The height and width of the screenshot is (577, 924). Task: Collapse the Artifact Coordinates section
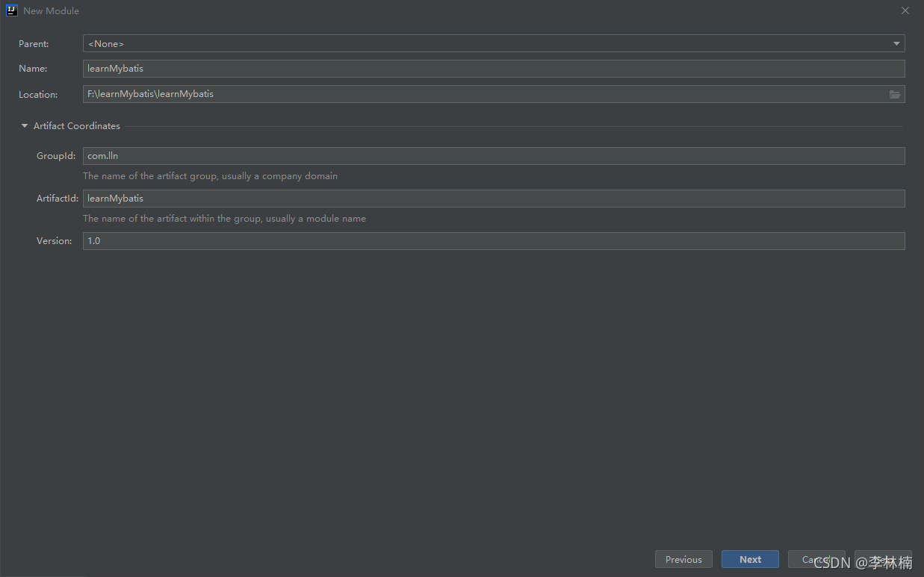(25, 126)
